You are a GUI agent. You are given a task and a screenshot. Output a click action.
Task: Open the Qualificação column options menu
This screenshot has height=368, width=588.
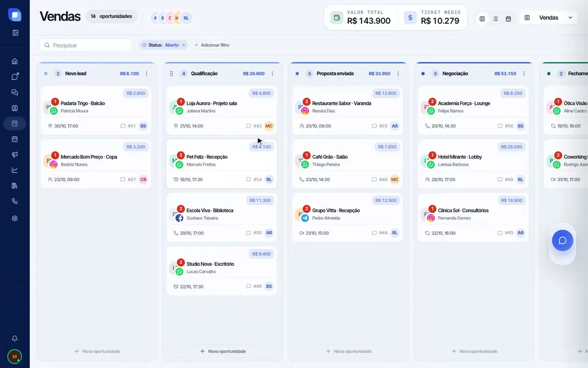tap(272, 74)
